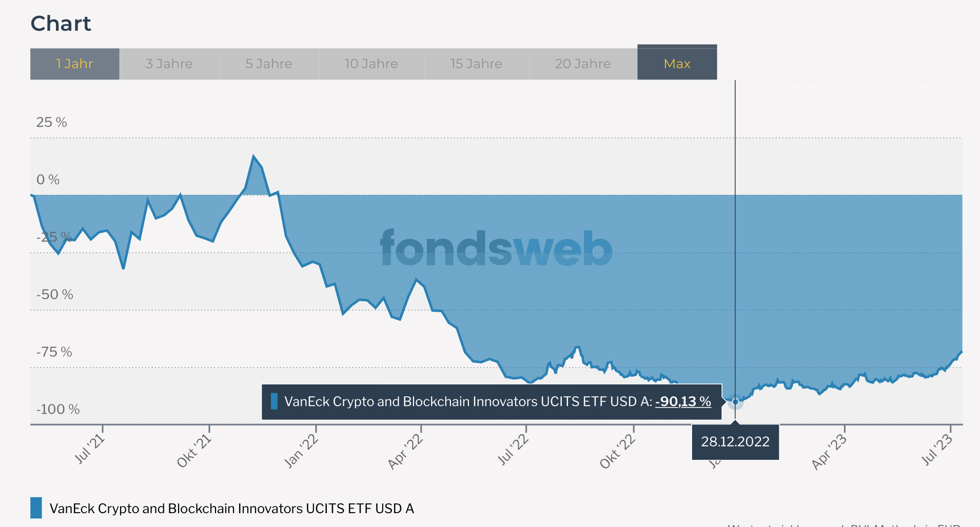980x527 pixels.
Task: Click the Apr '23 axis label
Action: coord(829,451)
